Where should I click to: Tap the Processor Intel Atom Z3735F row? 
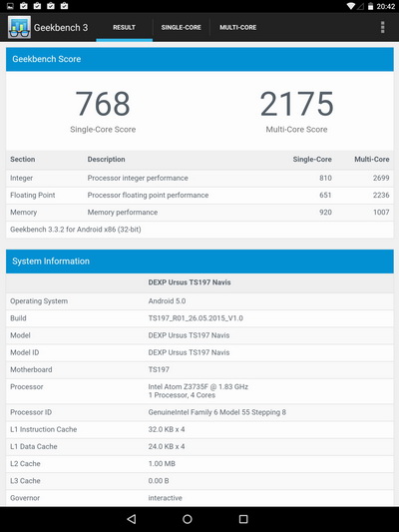[199, 391]
